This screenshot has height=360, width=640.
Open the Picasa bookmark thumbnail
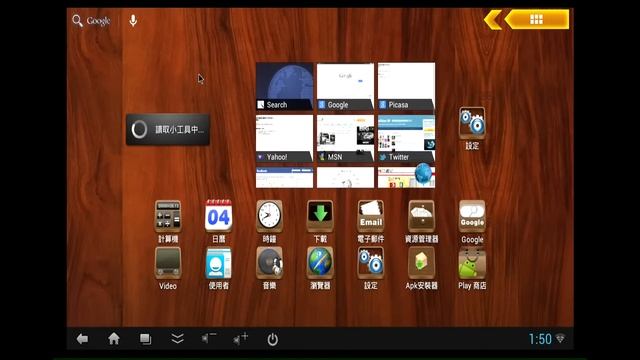(406, 87)
